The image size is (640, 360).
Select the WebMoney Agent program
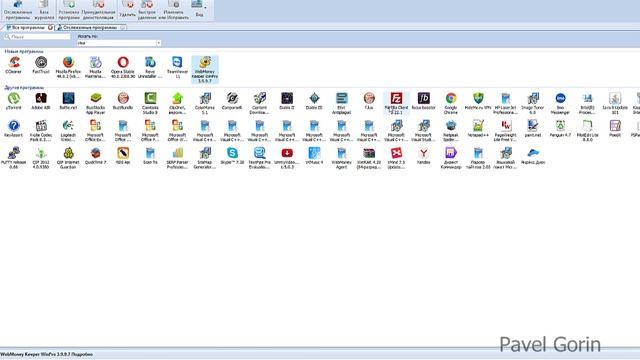342,158
